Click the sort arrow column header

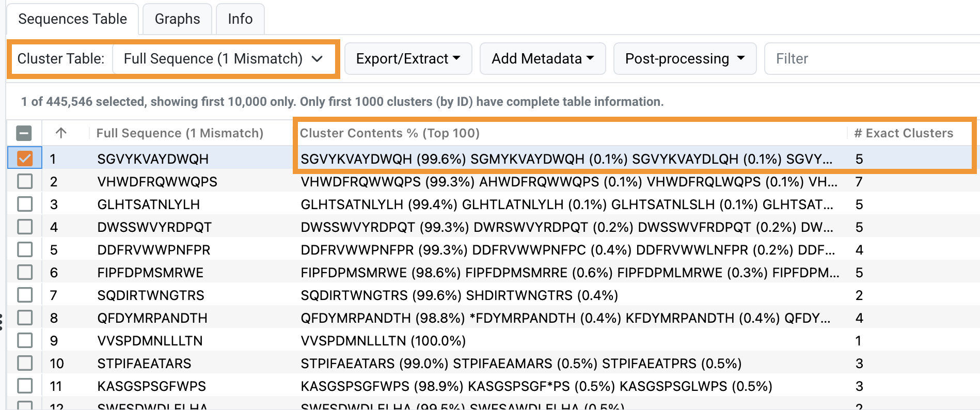(61, 133)
